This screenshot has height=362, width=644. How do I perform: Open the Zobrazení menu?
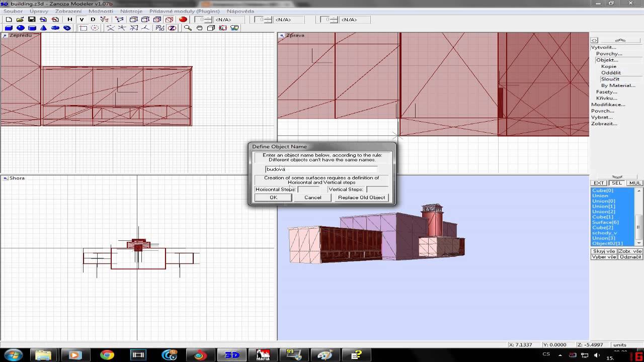(68, 11)
